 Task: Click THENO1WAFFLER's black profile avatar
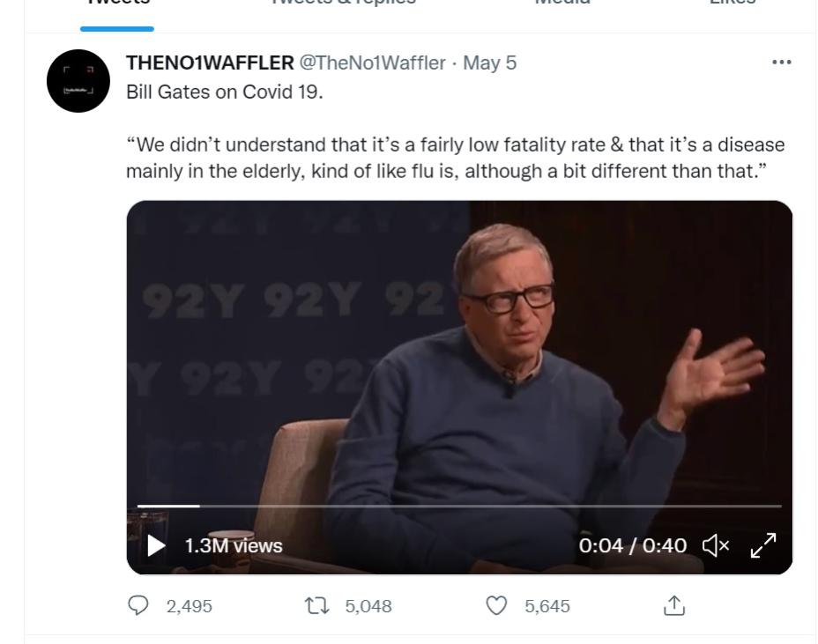pyautogui.click(x=78, y=81)
